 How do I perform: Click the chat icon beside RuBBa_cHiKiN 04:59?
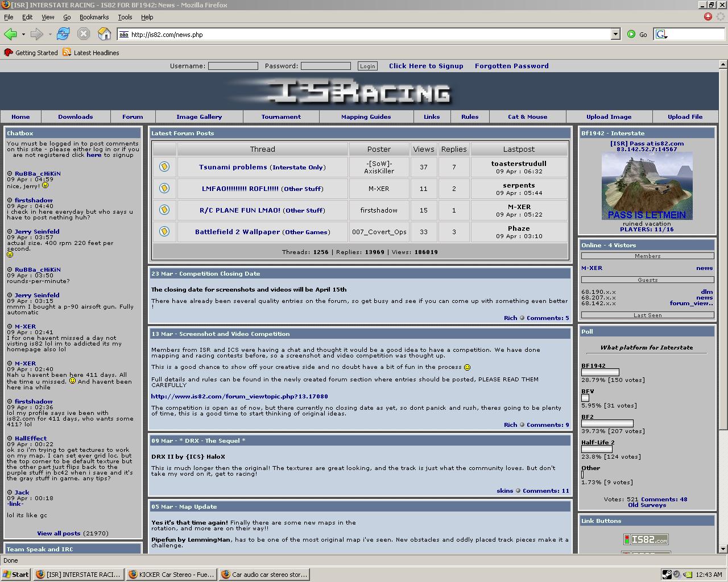click(x=10, y=173)
